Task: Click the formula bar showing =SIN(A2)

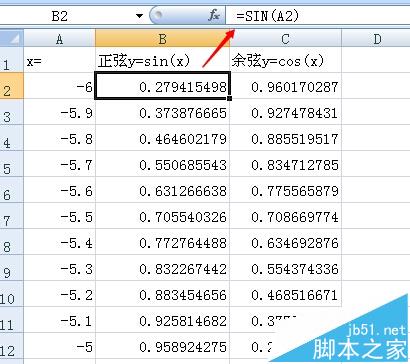Action: point(318,16)
